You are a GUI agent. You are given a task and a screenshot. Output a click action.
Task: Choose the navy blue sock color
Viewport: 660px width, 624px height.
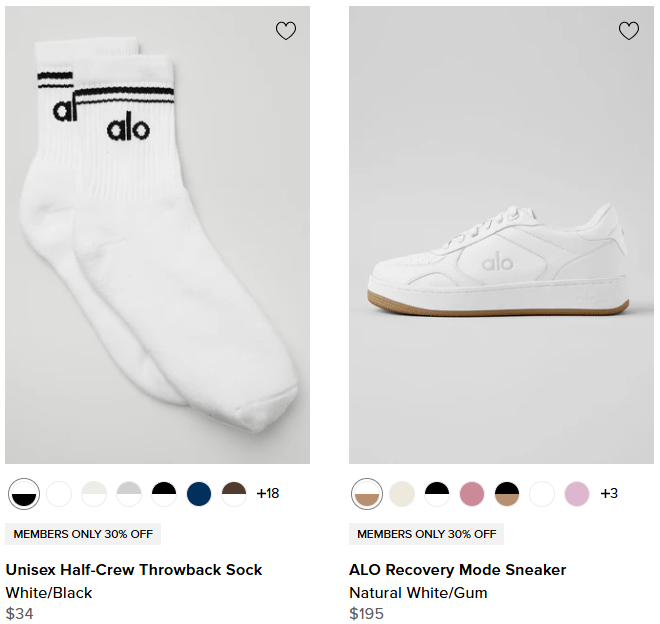click(199, 493)
